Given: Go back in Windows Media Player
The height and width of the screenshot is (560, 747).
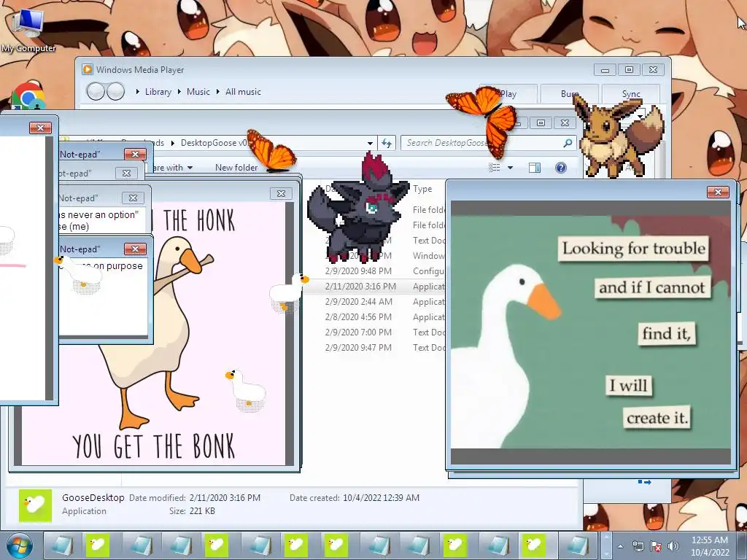Looking at the screenshot, I should [x=96, y=91].
